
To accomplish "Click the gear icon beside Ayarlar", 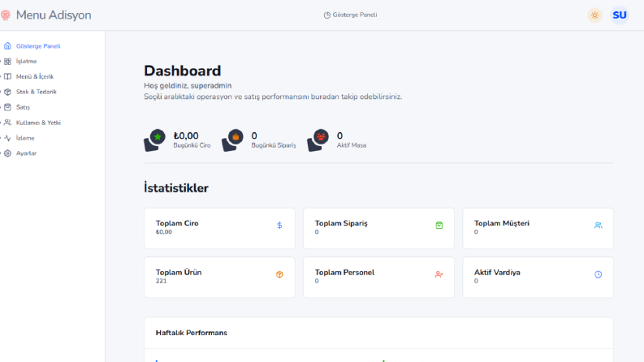I will tap(7, 153).
